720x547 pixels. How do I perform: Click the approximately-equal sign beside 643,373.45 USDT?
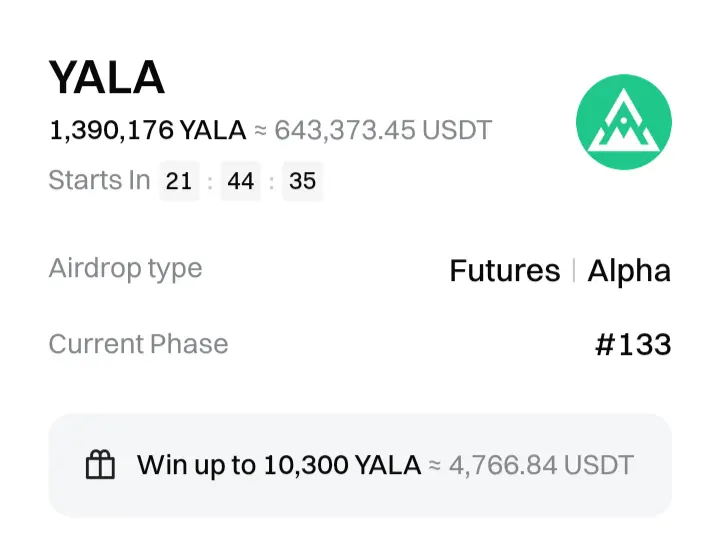tap(260, 131)
